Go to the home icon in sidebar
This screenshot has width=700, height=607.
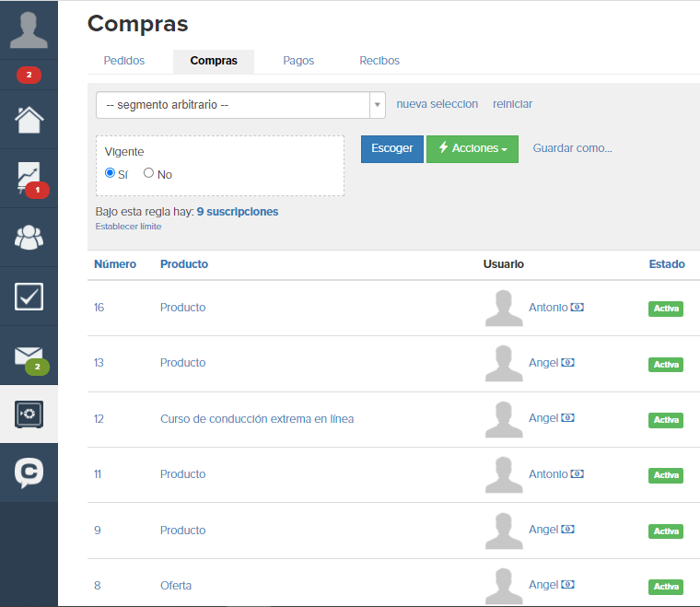tap(29, 120)
